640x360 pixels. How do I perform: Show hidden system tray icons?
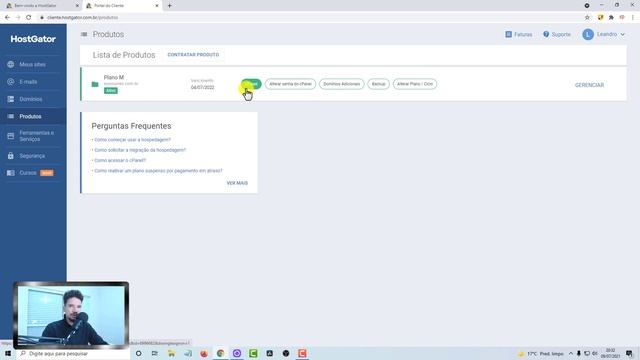(x=571, y=353)
